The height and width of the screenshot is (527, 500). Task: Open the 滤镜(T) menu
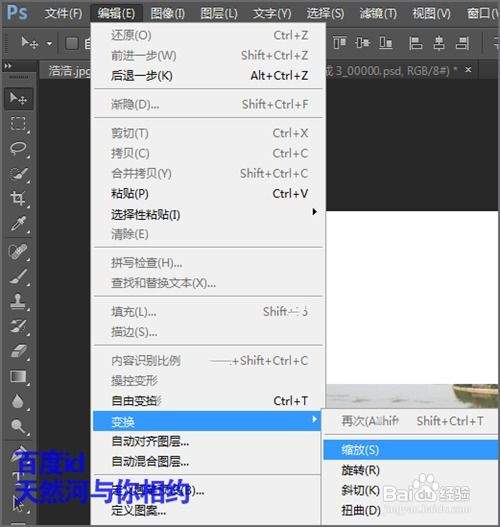378,13
